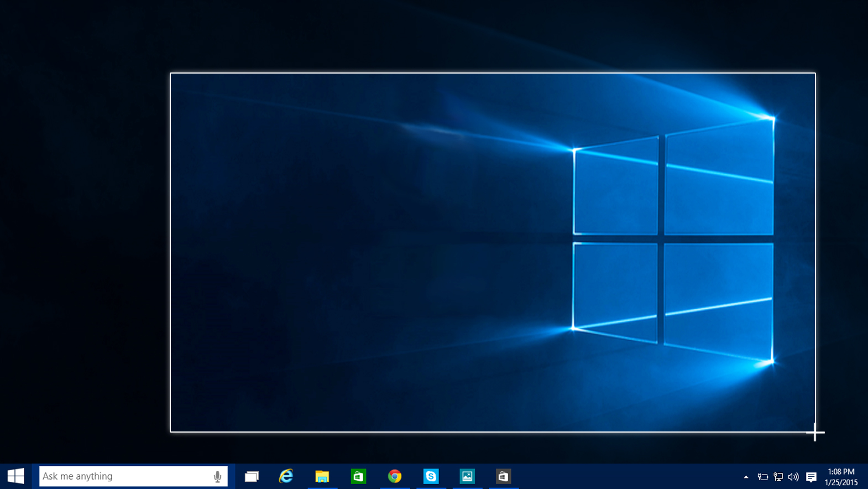This screenshot has width=868, height=489.
Task: Open the notifications Action Center icon
Action: (x=811, y=477)
